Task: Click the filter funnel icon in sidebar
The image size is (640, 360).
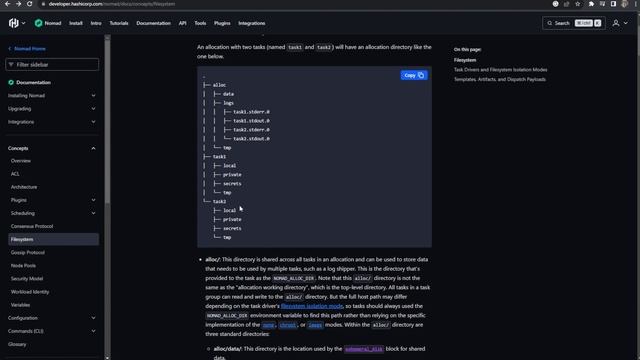Action: pyautogui.click(x=11, y=64)
